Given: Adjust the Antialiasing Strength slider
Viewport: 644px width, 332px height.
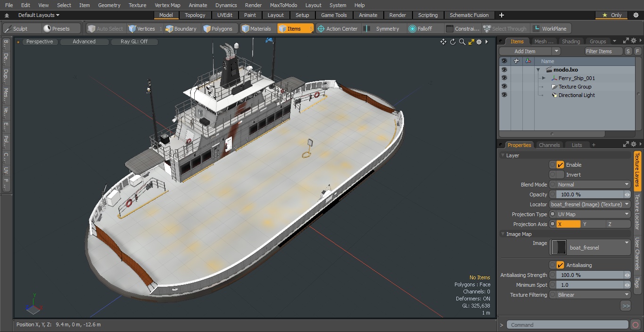Looking at the screenshot, I should point(593,275).
